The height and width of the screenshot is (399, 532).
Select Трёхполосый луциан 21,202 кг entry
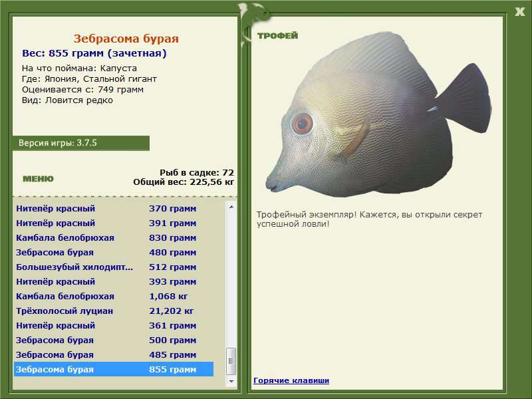pos(106,311)
